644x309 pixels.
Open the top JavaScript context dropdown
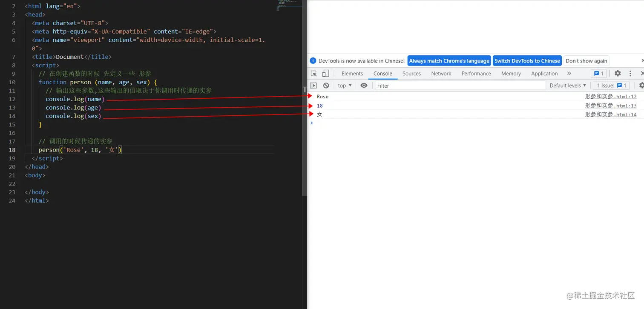345,86
